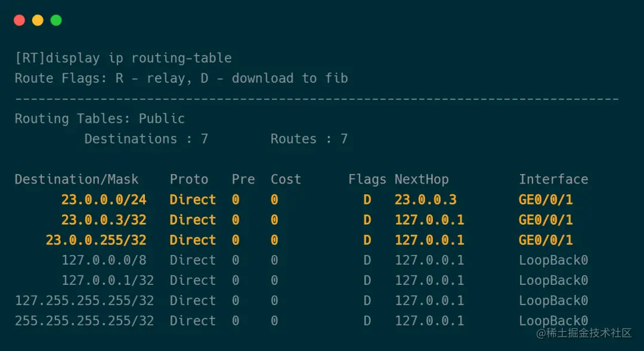Click GE0/0/1 interface in 23.0.0.255/32 row
The width and height of the screenshot is (644, 351).
coord(546,240)
